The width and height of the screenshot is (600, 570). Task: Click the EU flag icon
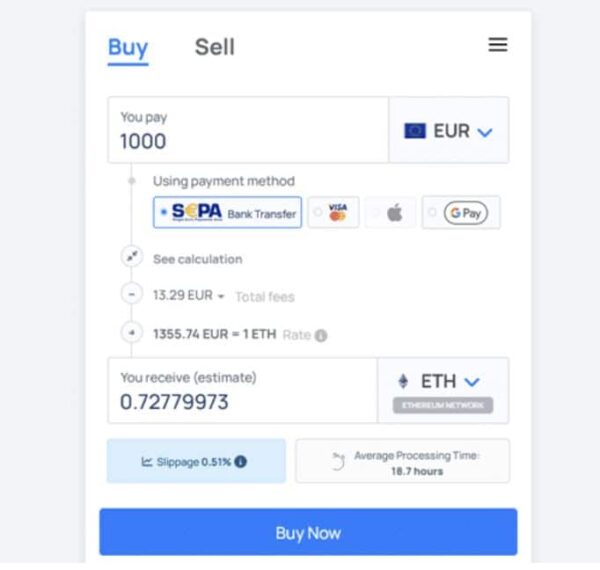click(415, 131)
